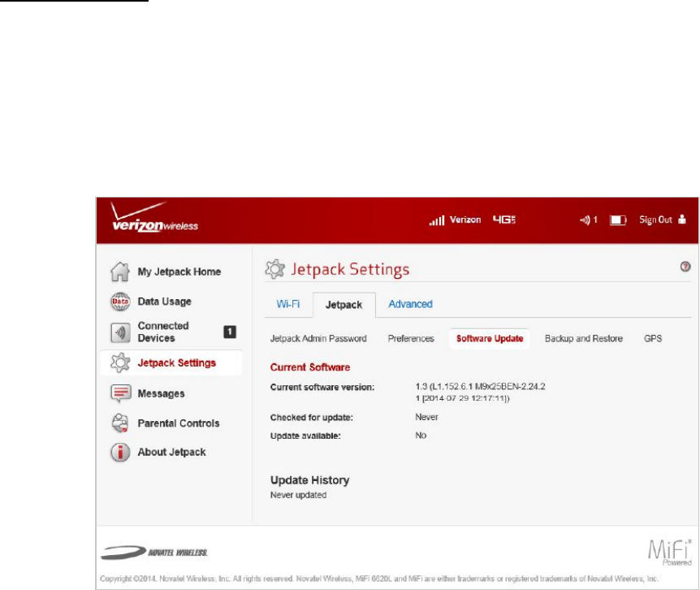Click the Update History heading
The width and height of the screenshot is (700, 590).
[x=309, y=480]
